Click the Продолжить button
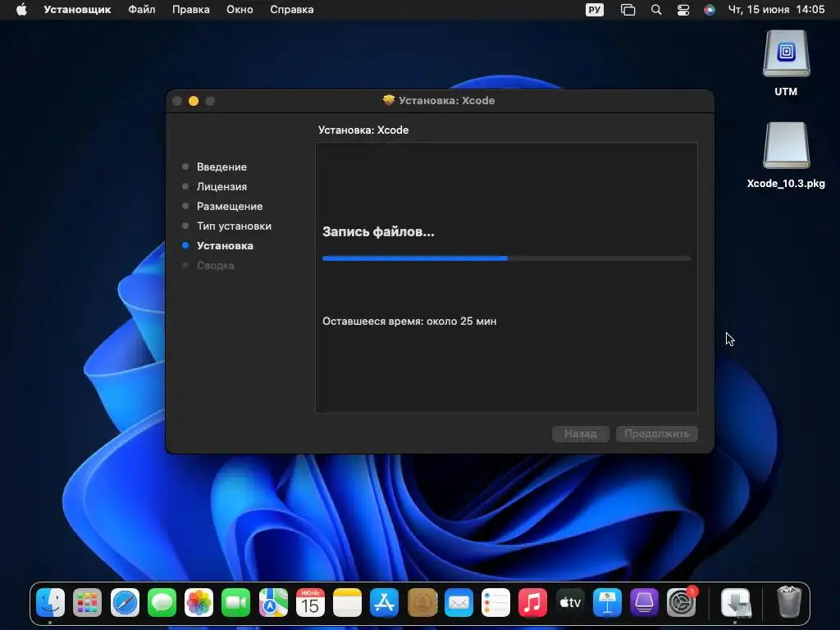The height and width of the screenshot is (630, 840). 657,433
